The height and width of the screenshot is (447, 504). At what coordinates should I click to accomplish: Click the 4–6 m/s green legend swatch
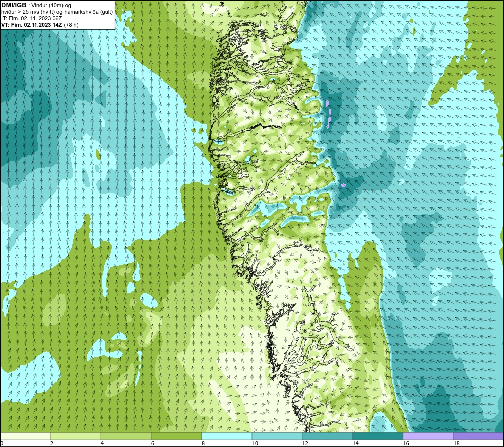(126, 436)
